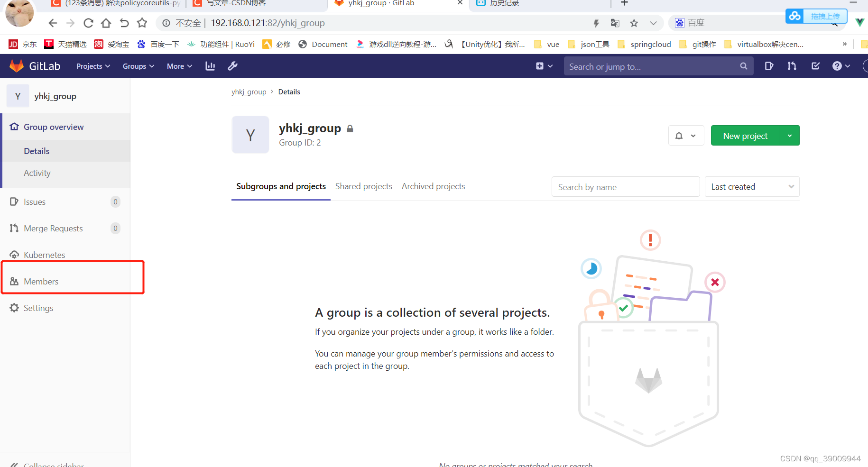868x467 pixels.
Task: Expand the address bar dropdown chevron
Action: click(653, 23)
